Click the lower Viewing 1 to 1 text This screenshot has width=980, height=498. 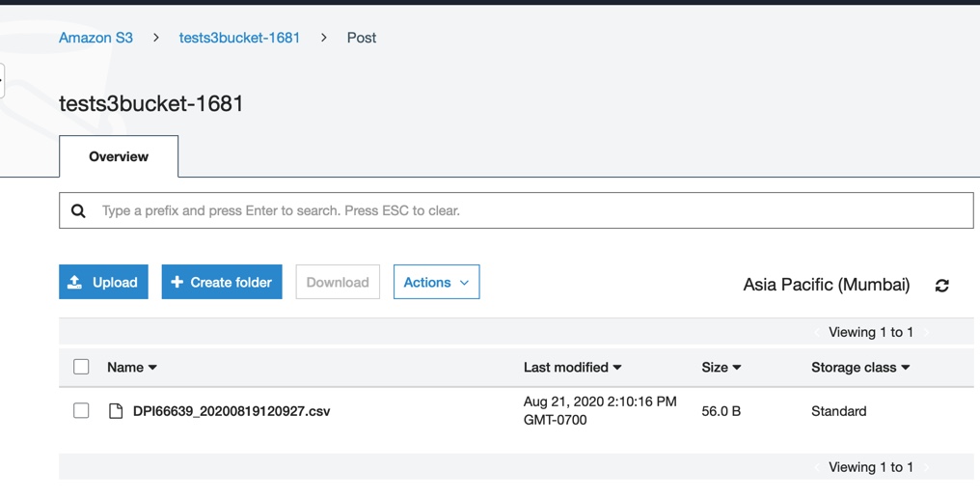click(x=871, y=467)
